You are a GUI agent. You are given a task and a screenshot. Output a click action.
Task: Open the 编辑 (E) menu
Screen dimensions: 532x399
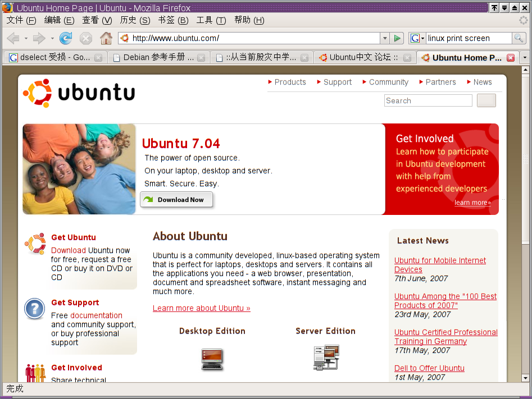(59, 20)
